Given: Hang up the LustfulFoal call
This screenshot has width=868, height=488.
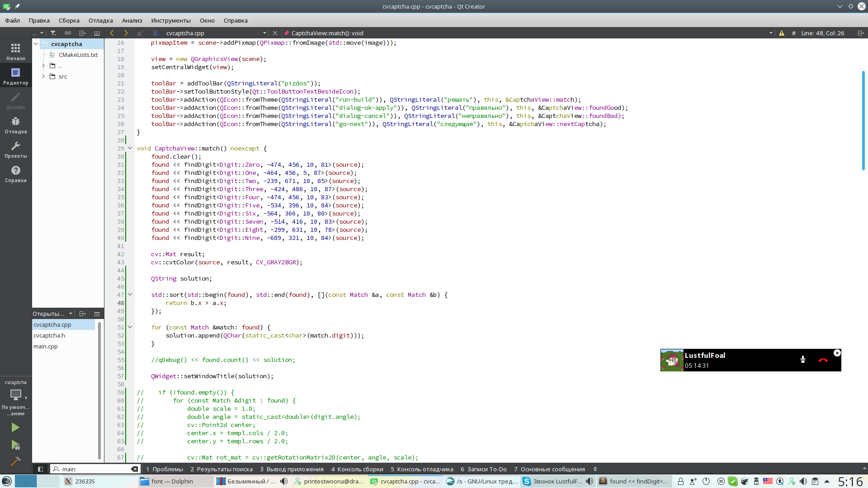Looking at the screenshot, I should tap(823, 360).
